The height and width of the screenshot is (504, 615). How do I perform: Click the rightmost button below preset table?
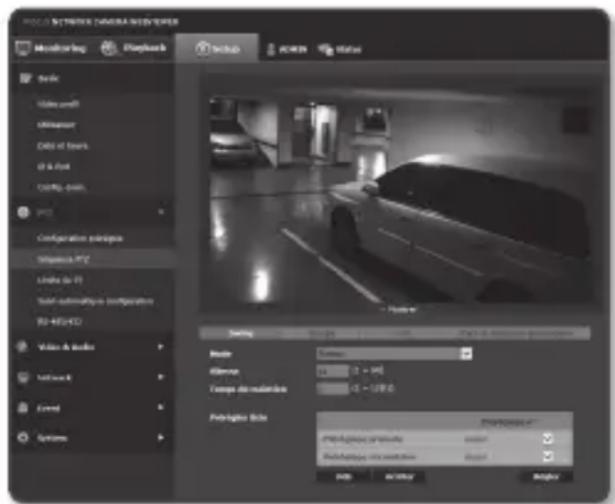546,478
